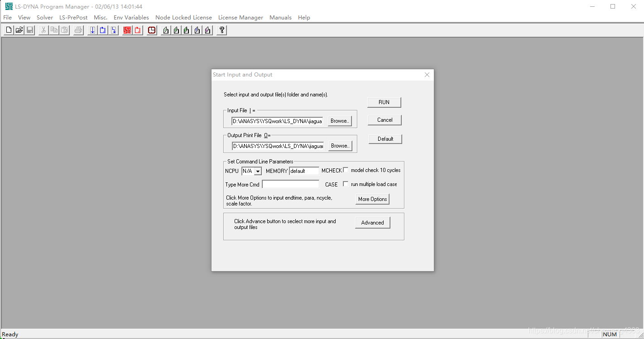The width and height of the screenshot is (644, 339).
Task: Click the Ready status bar text
Action: point(10,334)
